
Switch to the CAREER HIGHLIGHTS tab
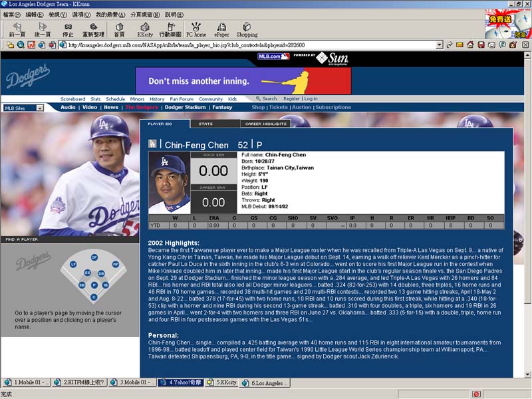pyautogui.click(x=265, y=124)
